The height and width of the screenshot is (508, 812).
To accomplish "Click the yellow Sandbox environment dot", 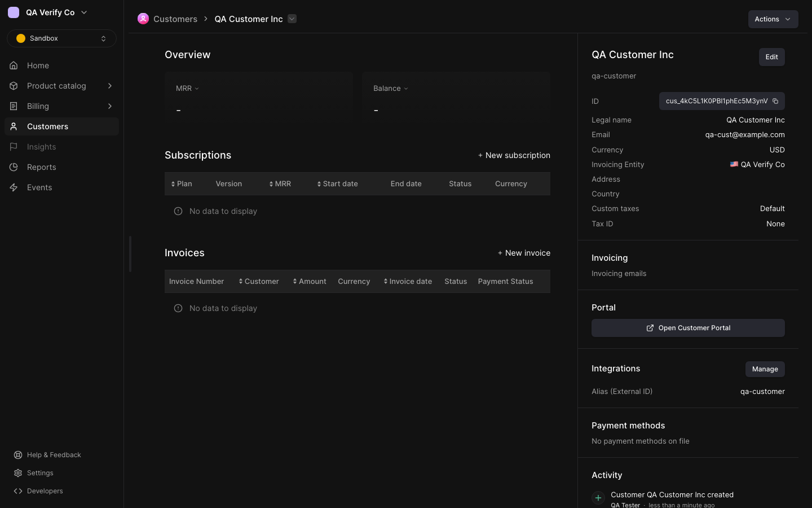I will (x=21, y=38).
